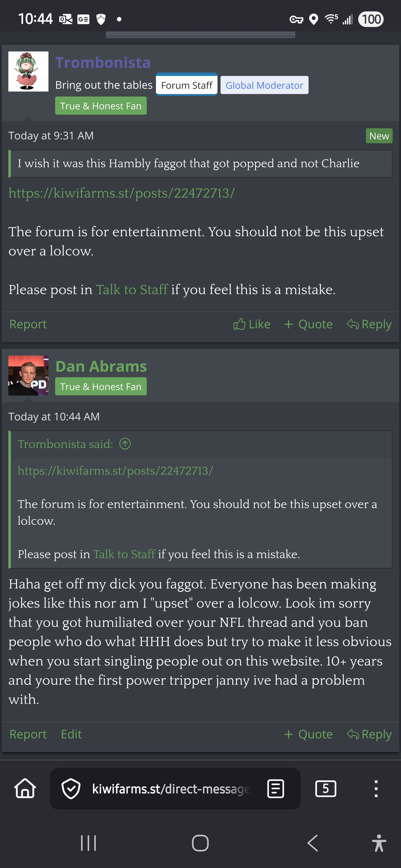Report Trombonista's message
This screenshot has height=868, width=401.
pyautogui.click(x=28, y=324)
